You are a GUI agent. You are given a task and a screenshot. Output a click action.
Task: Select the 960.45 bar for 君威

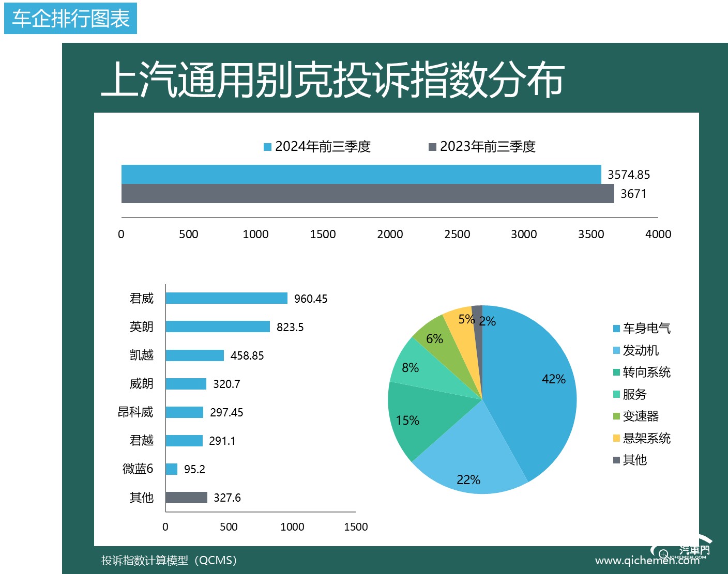coord(226,298)
